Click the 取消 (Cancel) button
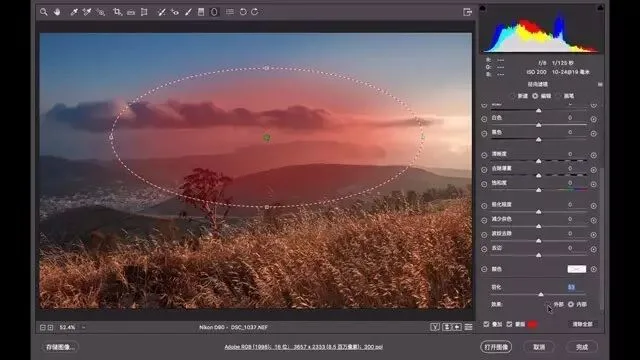The height and width of the screenshot is (360, 640). click(539, 347)
